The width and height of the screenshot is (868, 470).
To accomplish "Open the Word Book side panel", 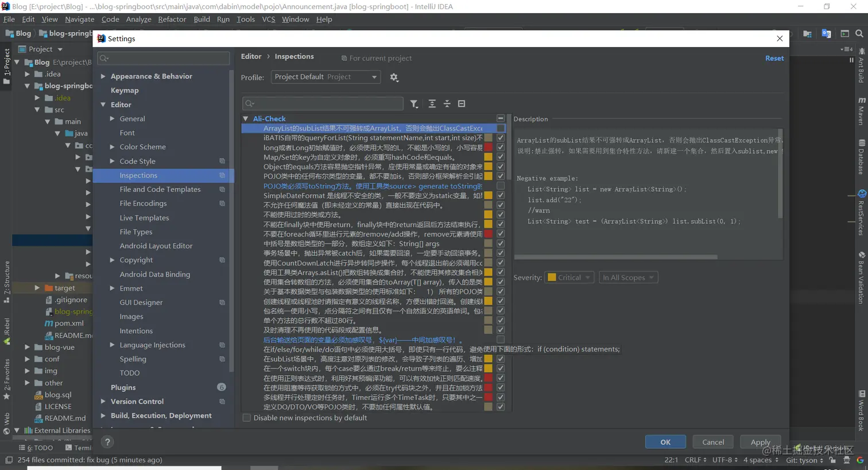I will click(x=862, y=410).
